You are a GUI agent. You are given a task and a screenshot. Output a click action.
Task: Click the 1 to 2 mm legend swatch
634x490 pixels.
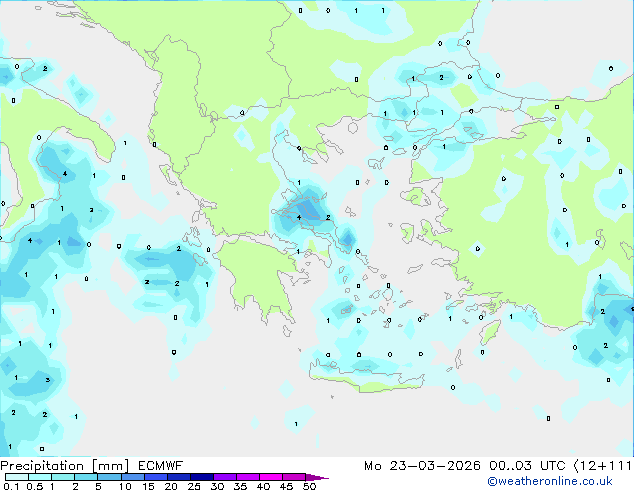click(x=63, y=477)
